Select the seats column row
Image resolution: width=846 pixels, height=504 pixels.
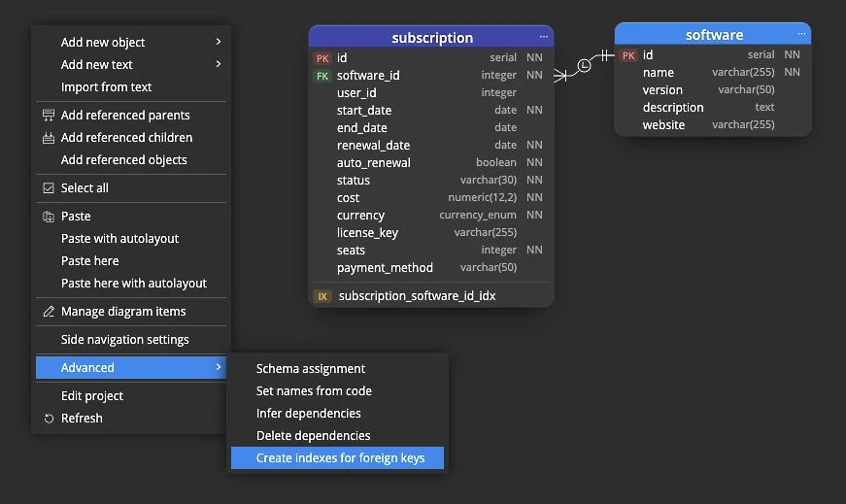[x=431, y=251]
